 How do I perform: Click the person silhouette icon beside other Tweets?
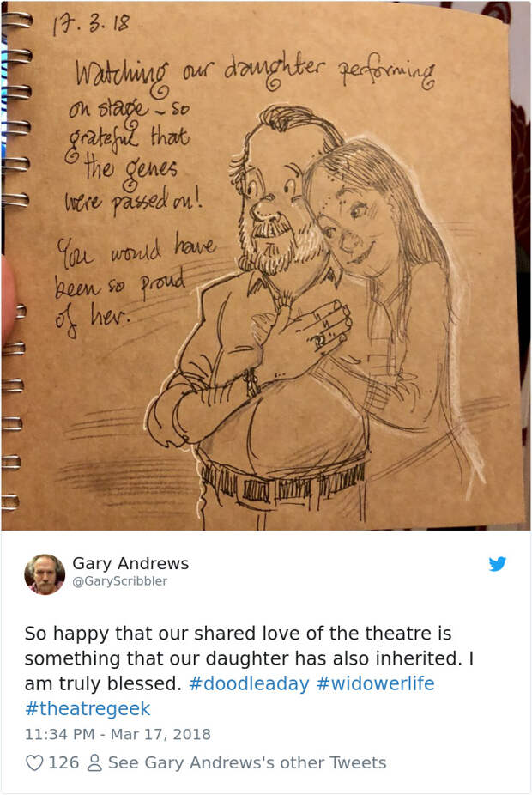click(x=94, y=762)
